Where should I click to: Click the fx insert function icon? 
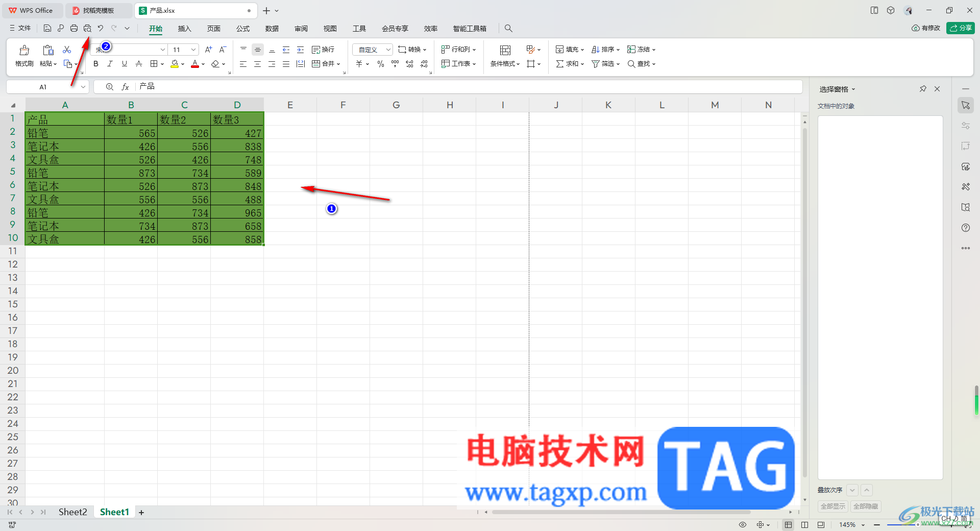point(125,87)
